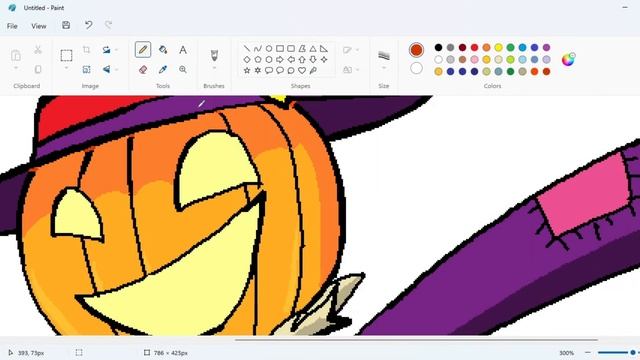Select the Pencil tool
This screenshot has width=640, height=360.
pyautogui.click(x=143, y=50)
